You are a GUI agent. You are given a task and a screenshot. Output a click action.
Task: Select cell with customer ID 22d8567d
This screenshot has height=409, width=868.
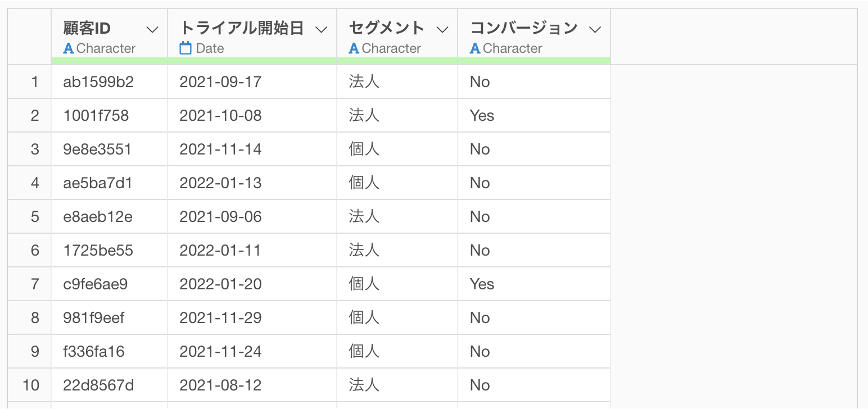tap(110, 385)
